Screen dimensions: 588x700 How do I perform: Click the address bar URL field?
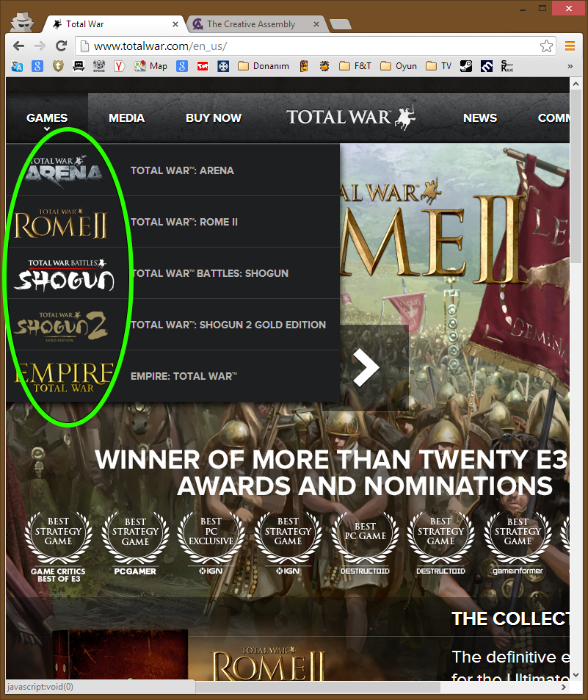316,46
